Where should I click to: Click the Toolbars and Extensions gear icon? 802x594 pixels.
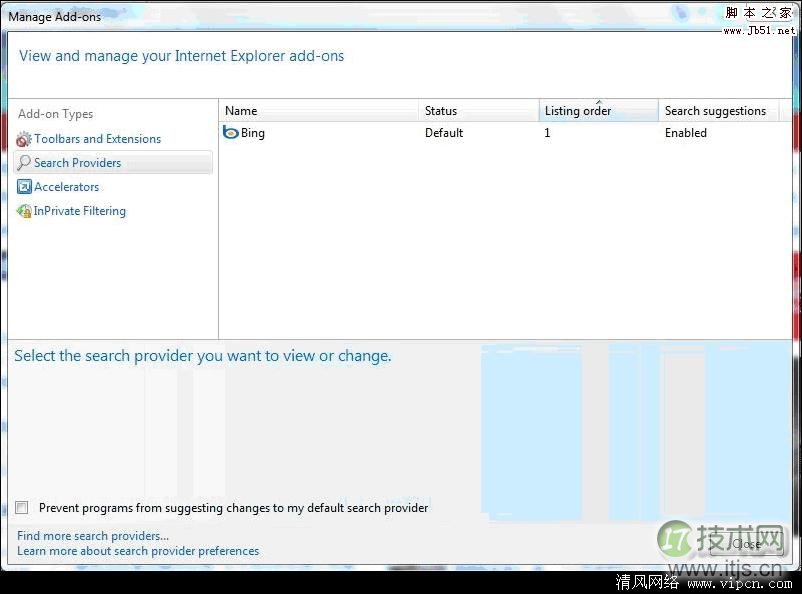coord(24,138)
